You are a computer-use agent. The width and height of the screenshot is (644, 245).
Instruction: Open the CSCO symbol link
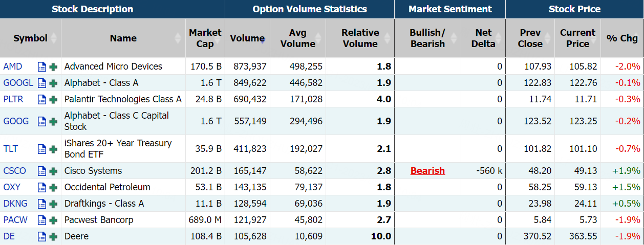(14, 171)
